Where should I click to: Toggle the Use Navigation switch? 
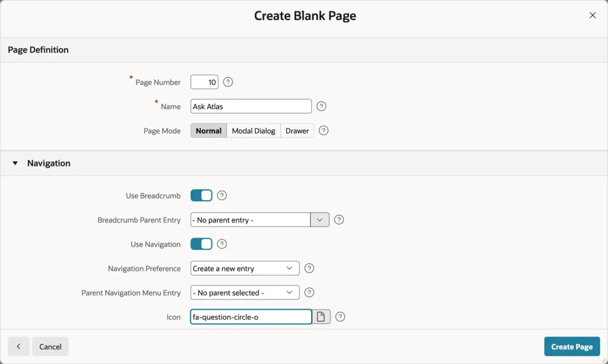[x=201, y=244]
